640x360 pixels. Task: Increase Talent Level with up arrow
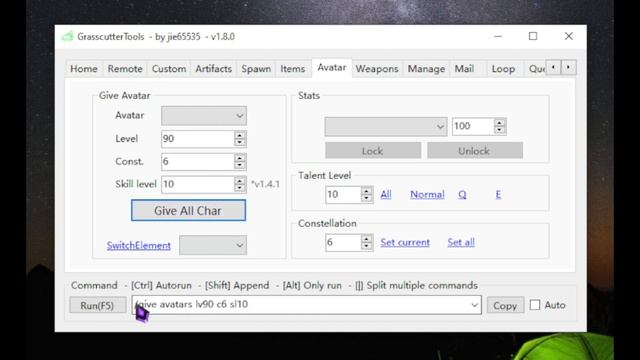367,191
